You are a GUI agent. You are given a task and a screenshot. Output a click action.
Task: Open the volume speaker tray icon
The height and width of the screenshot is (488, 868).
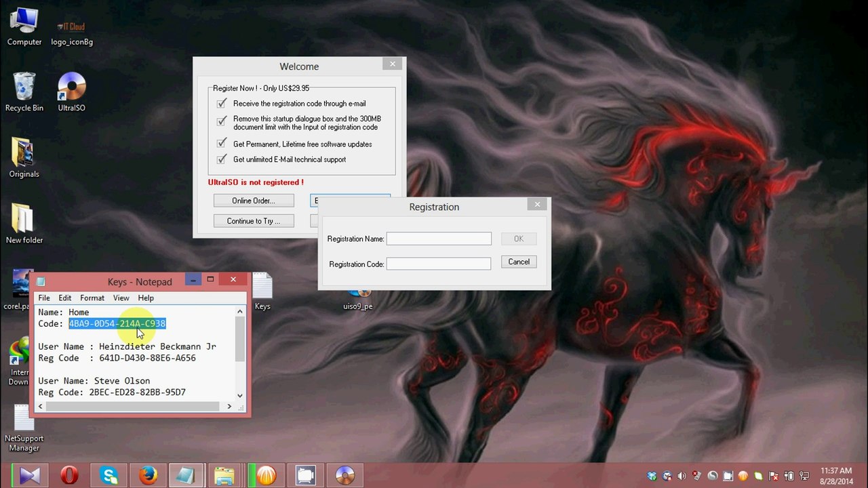pos(682,476)
